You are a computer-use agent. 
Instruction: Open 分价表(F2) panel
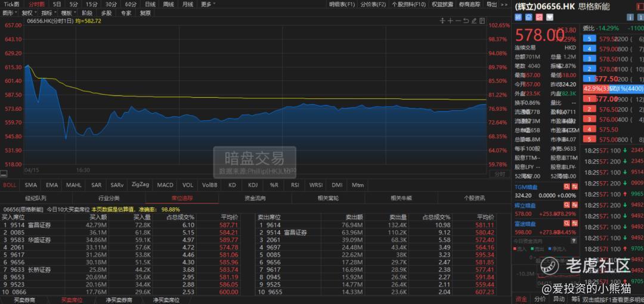pos(373,4)
